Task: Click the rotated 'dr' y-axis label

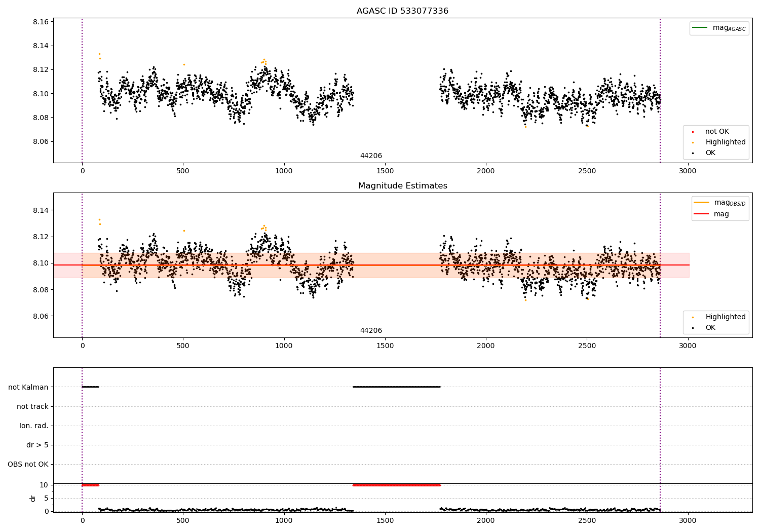Action: tap(33, 498)
